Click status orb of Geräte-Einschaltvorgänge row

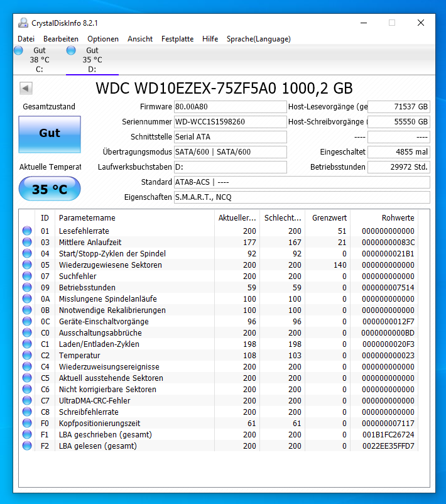pos(27,321)
